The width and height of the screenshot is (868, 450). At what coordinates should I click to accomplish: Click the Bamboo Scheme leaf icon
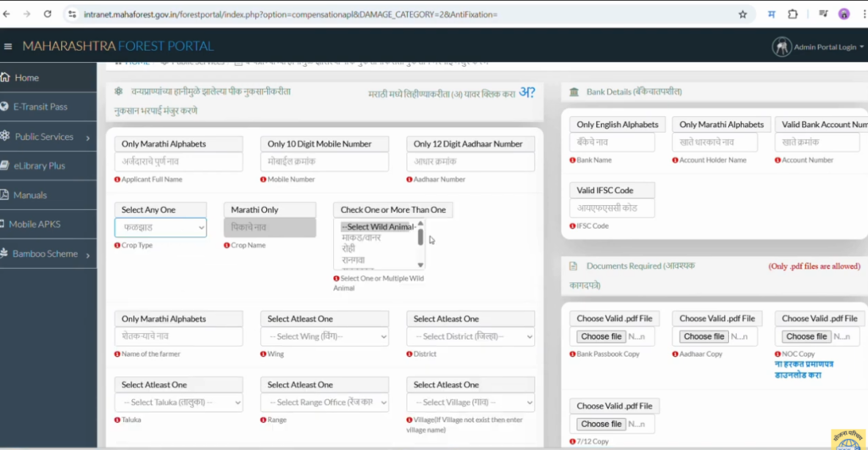tap(5, 253)
